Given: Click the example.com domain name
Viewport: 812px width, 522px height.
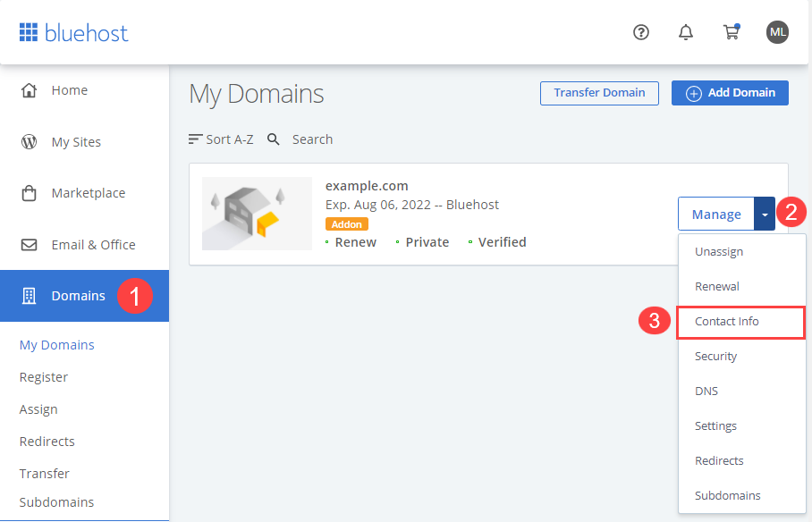Looking at the screenshot, I should [367, 186].
